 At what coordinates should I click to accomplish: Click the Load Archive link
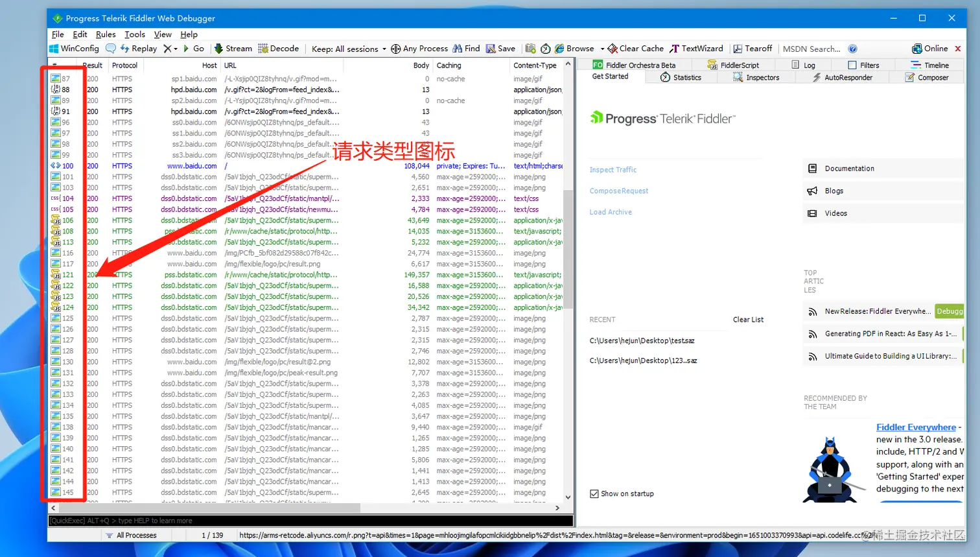[610, 212]
